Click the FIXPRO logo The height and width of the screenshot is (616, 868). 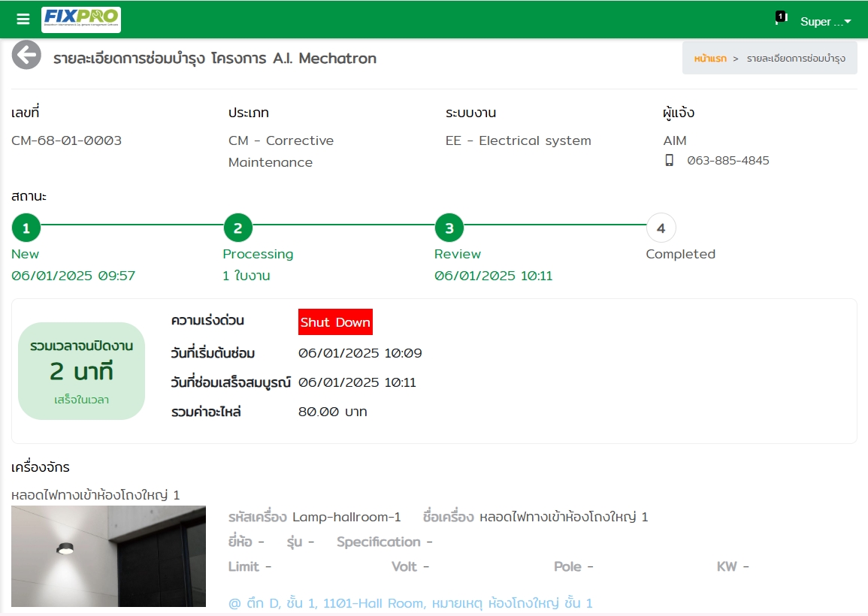(81, 20)
